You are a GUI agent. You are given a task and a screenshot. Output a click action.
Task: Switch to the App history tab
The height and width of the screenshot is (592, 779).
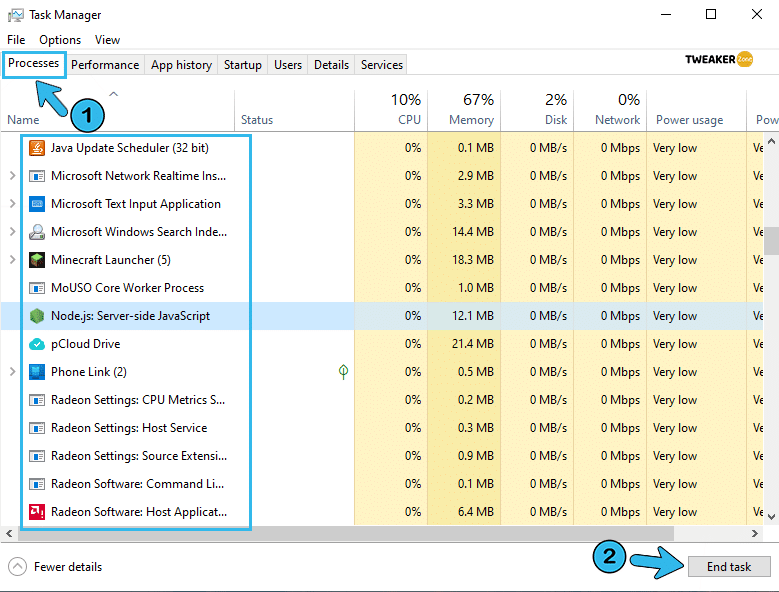point(181,65)
